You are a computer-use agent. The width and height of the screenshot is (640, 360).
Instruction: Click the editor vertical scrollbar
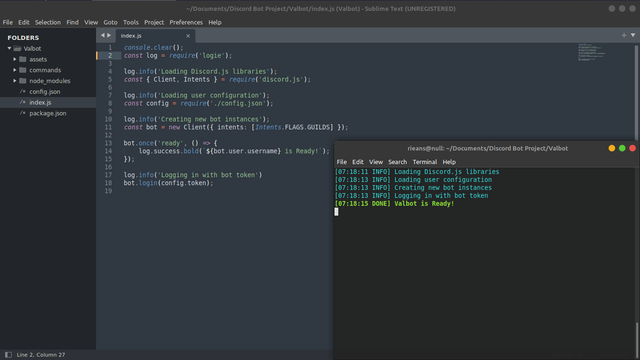(637, 92)
